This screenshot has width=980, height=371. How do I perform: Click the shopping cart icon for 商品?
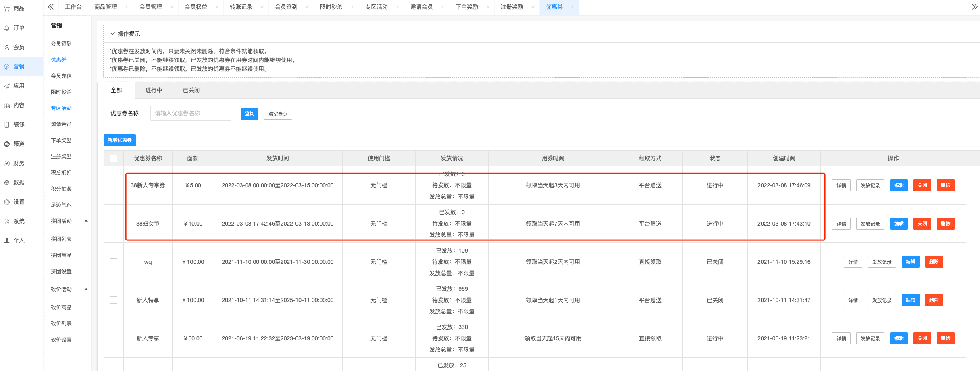7,8
